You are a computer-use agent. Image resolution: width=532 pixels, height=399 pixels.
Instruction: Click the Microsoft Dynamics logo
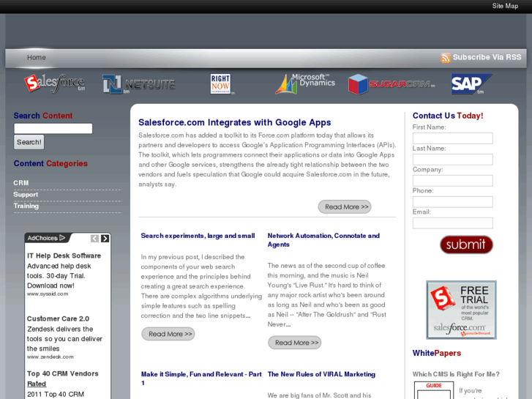[x=305, y=83]
